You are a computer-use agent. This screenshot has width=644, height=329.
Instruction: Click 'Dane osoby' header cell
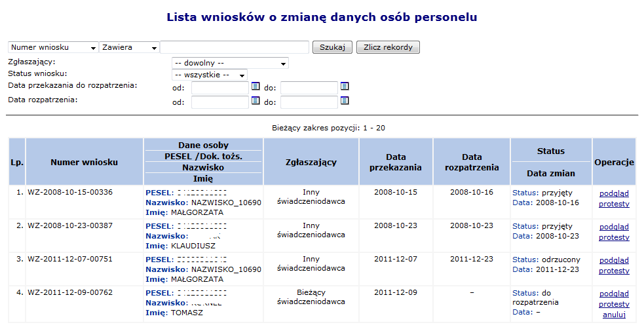(x=203, y=145)
